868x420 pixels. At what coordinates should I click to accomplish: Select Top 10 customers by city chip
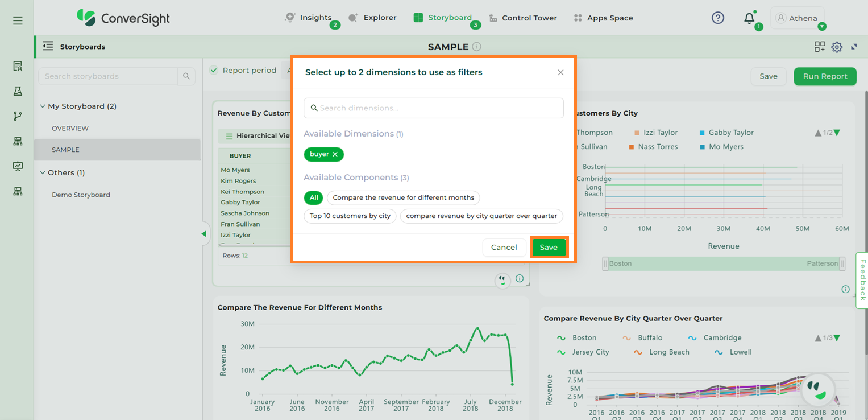[x=350, y=216]
